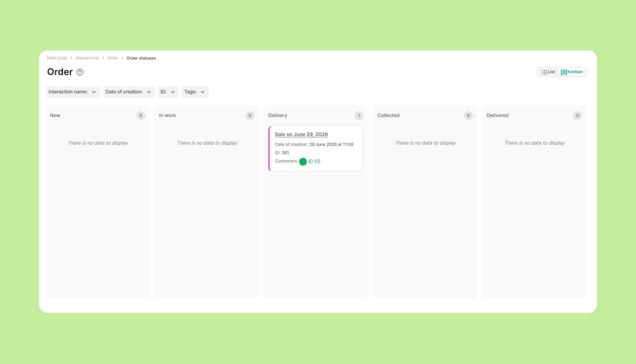Go to Main page breadcrumb
636x364 pixels.
(57, 58)
